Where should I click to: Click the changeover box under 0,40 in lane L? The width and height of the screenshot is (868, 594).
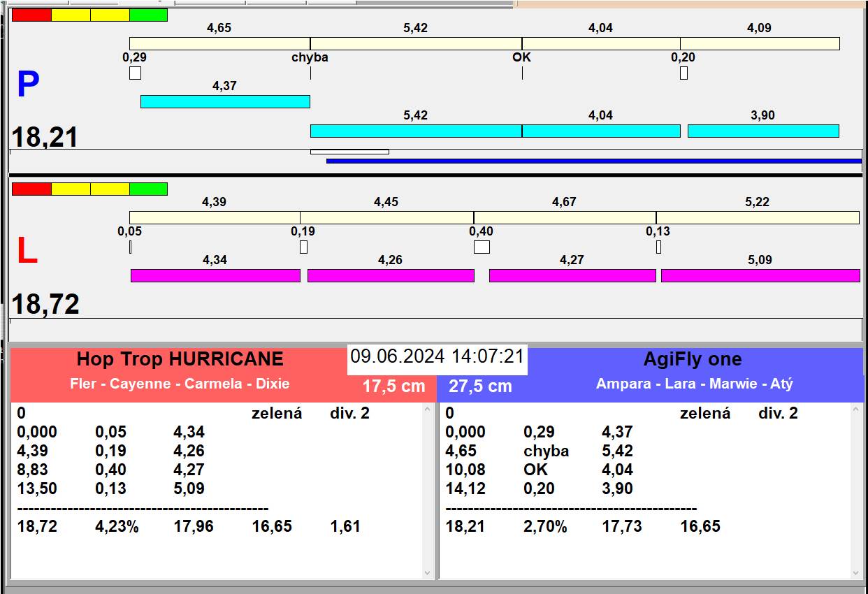(x=482, y=247)
